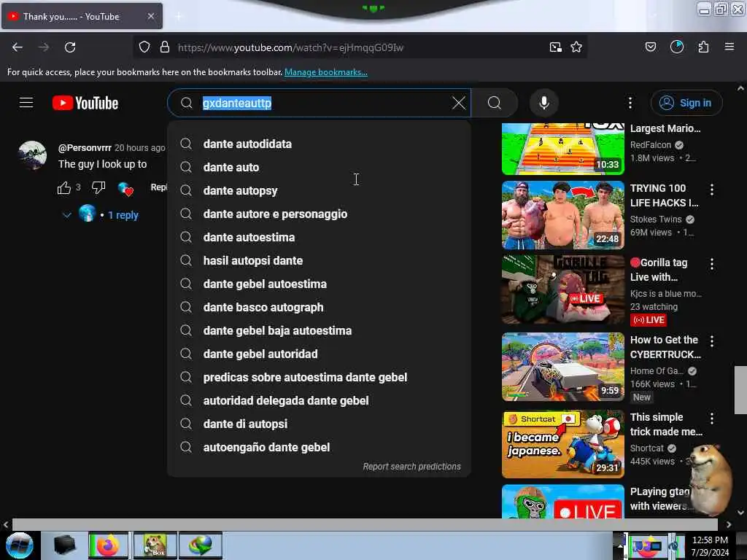Screen dimensions: 747x560
Task: Submit search with magnifier button
Action: pyautogui.click(x=495, y=103)
